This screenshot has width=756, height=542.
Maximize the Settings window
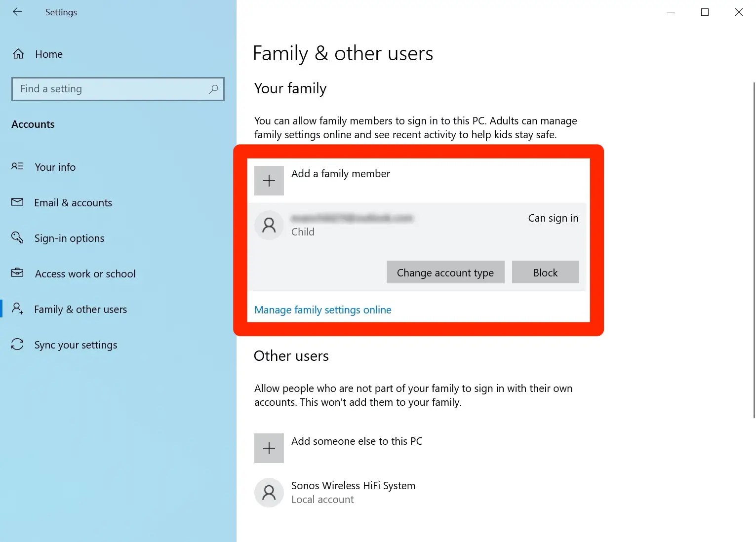(x=705, y=12)
